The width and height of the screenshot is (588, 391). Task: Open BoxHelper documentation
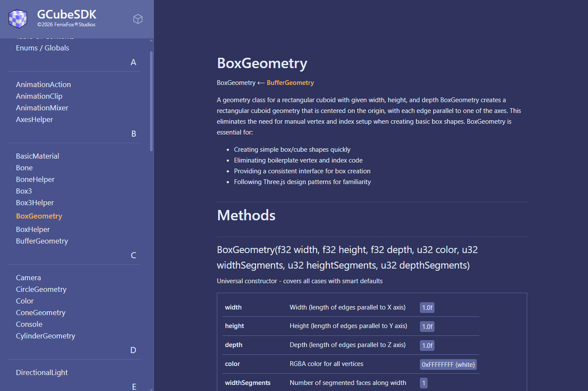(33, 229)
